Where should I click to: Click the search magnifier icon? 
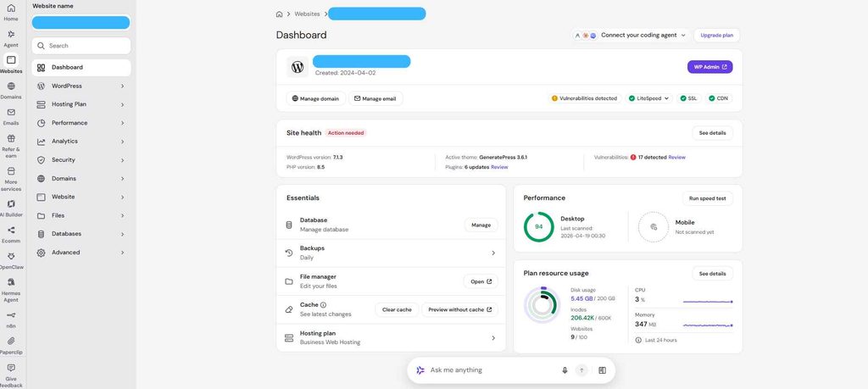(x=41, y=46)
